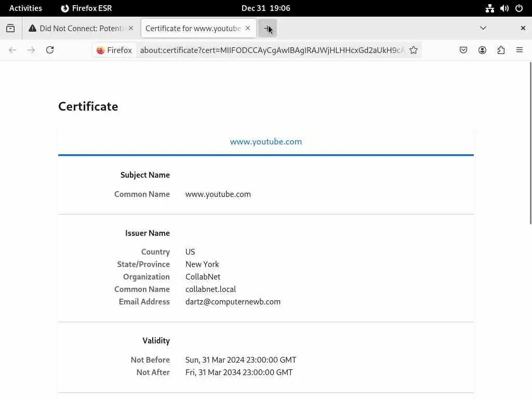Open a new tab with plus button
Image resolution: width=532 pixels, height=399 pixels.
click(x=268, y=28)
